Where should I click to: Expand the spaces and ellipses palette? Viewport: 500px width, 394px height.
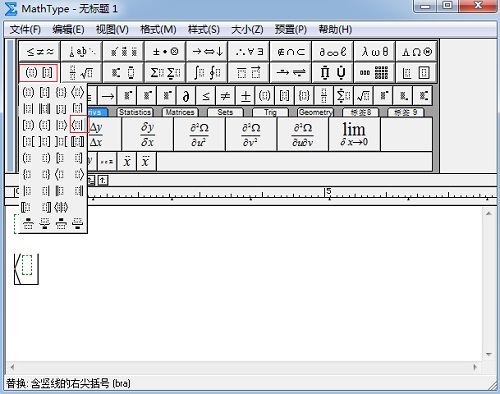82,52
